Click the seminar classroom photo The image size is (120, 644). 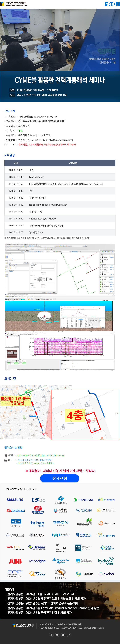coord(60,40)
